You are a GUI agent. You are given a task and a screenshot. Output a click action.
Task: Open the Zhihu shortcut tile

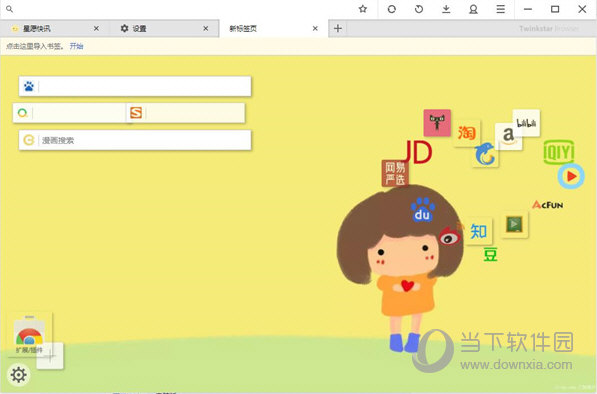coord(479,231)
